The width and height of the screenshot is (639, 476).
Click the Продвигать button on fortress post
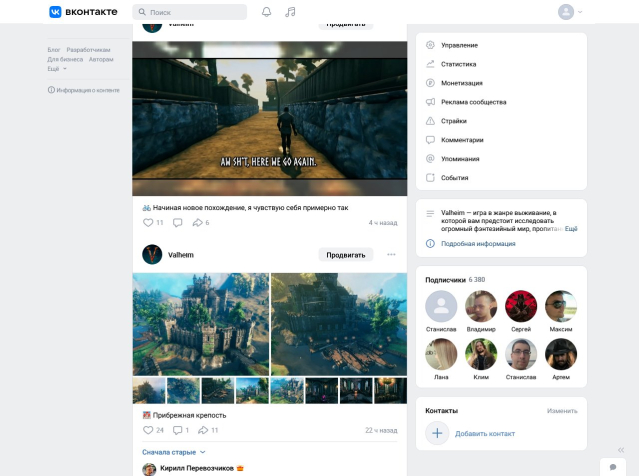345,255
